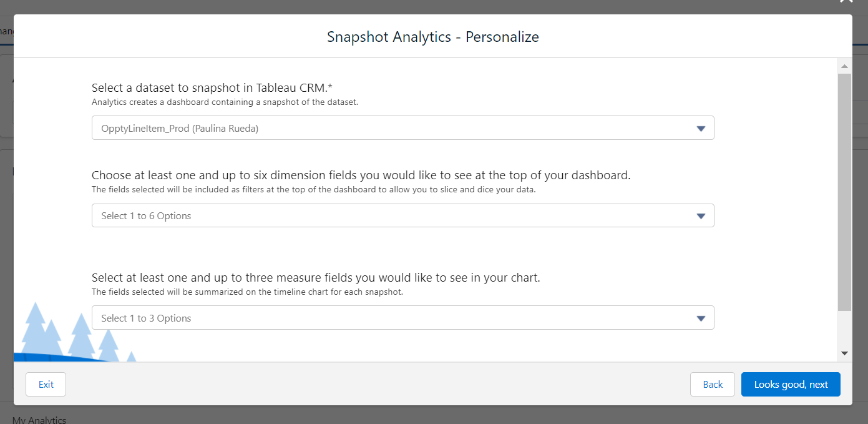Open the Select 1 to 6 Options dropdown
Image resolution: width=868 pixels, height=424 pixels.
(402, 215)
